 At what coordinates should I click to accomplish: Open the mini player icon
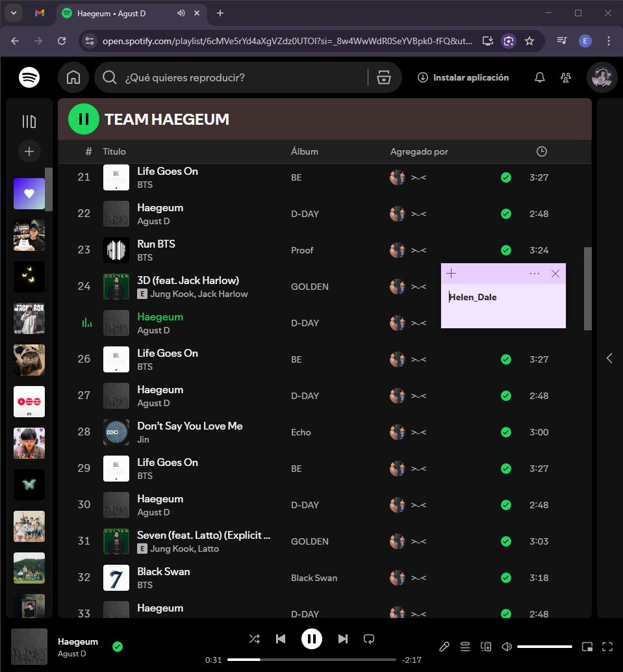(x=587, y=647)
